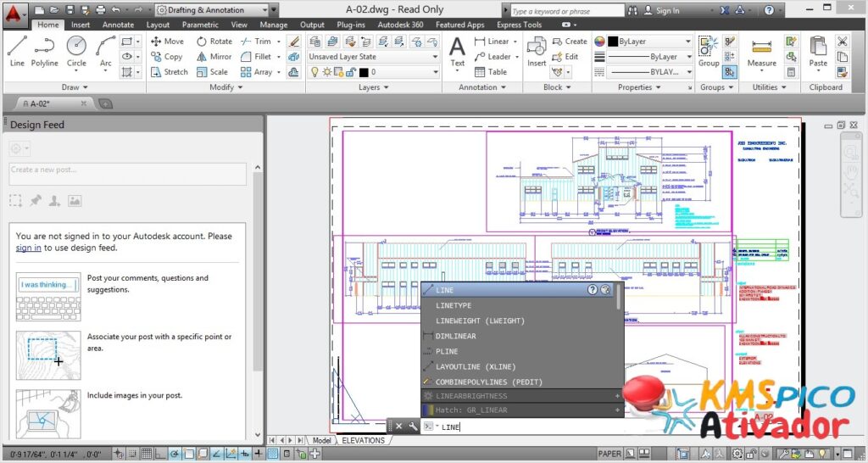The image size is (868, 463).
Task: Click the Create block tool
Action: click(570, 41)
